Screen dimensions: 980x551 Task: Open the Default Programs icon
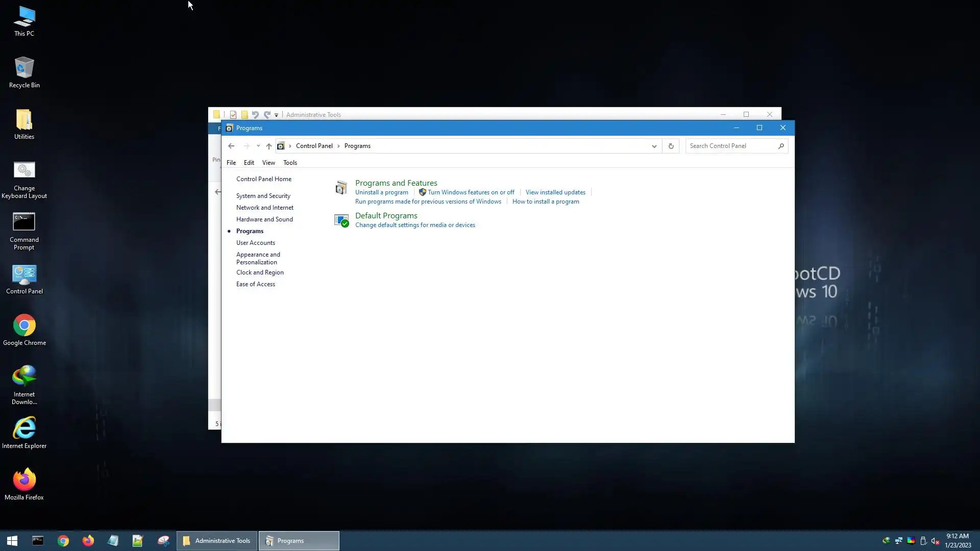[x=341, y=220]
